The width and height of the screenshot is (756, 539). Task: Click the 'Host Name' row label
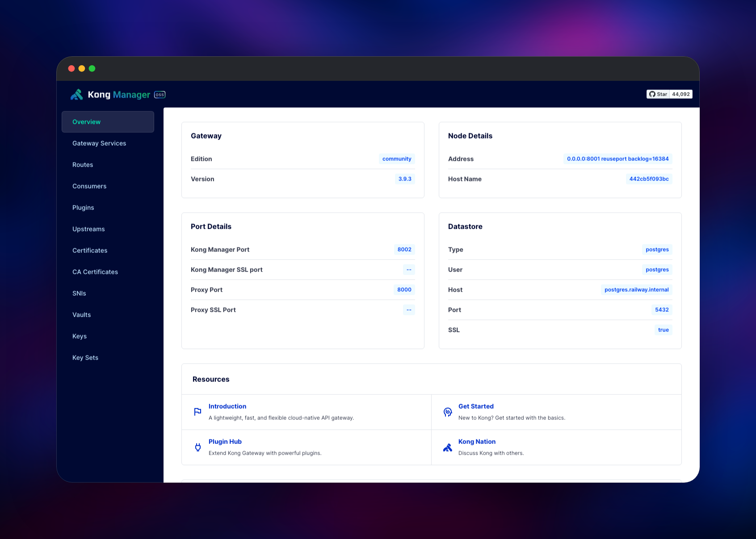pos(465,179)
